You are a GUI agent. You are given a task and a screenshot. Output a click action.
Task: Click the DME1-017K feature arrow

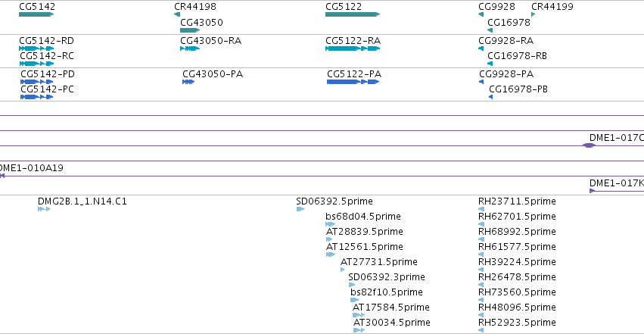pos(593,191)
